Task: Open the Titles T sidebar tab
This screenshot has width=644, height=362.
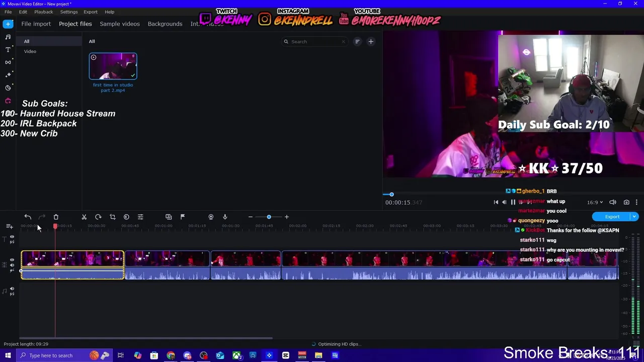Action: tap(8, 49)
